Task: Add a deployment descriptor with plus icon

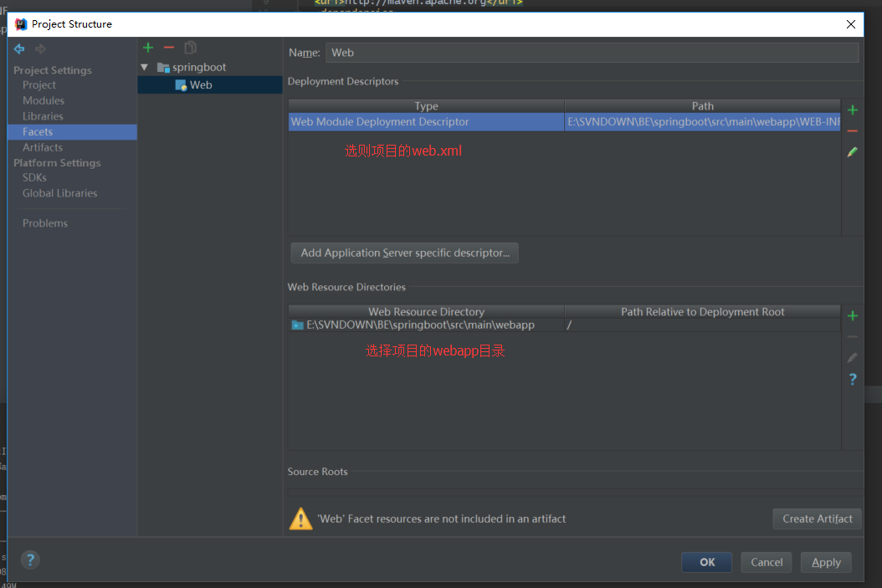Action: [853, 110]
